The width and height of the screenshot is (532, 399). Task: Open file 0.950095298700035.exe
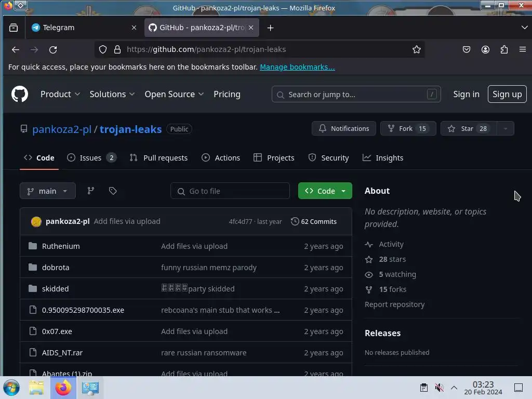point(83,310)
